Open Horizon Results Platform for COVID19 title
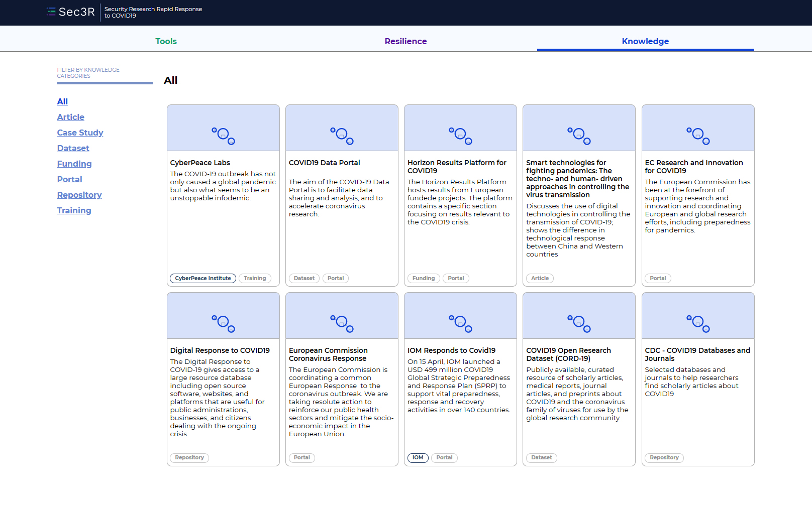 [x=457, y=167]
